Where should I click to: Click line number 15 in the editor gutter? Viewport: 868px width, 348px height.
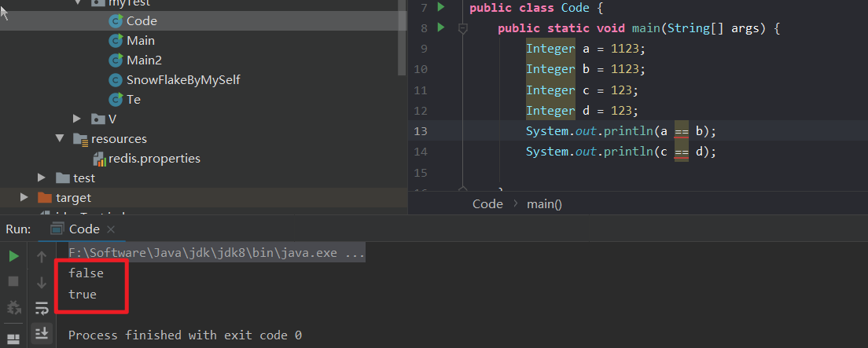pos(421,173)
